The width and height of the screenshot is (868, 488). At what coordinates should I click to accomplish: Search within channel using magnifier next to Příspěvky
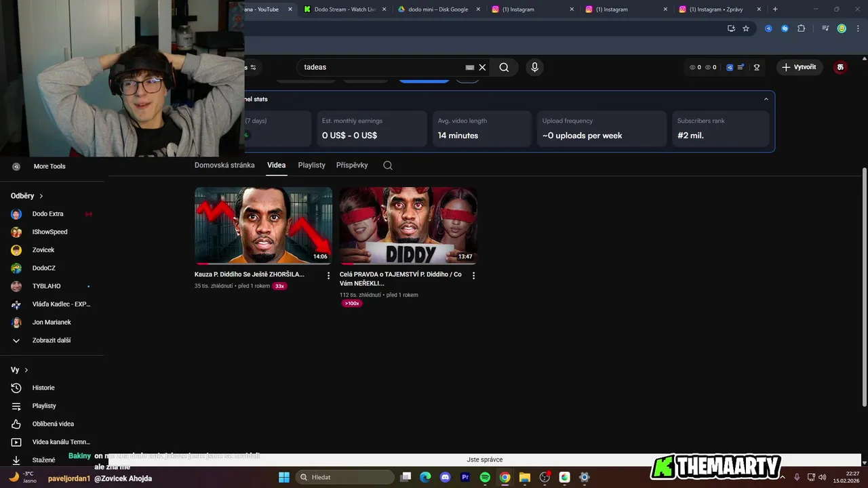[388, 165]
